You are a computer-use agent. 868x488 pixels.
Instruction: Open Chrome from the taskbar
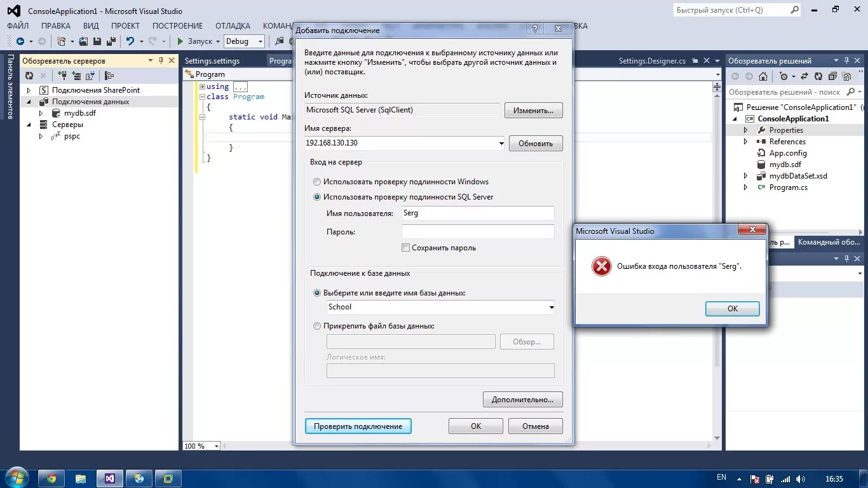click(51, 478)
